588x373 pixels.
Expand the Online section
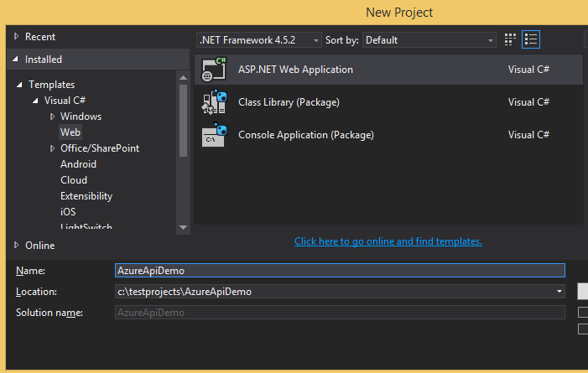pyautogui.click(x=16, y=245)
